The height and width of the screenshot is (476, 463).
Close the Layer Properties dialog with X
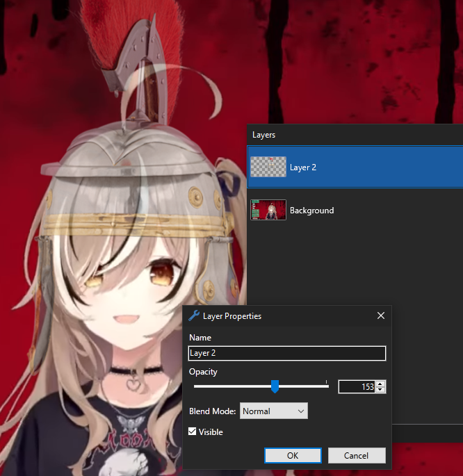click(x=380, y=315)
